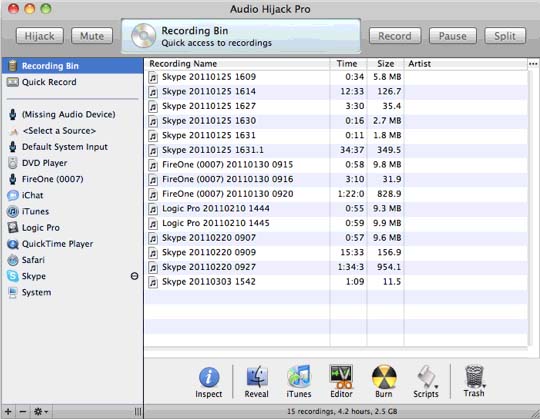Click the Skype session stop indicator

click(134, 276)
